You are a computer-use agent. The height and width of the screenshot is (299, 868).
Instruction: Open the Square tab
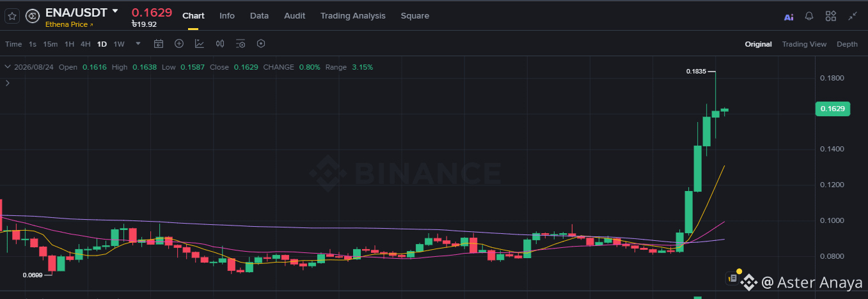point(415,15)
